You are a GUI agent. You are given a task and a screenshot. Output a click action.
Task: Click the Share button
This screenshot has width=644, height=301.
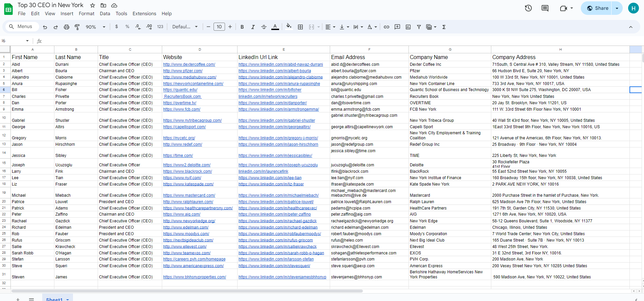coord(597,8)
